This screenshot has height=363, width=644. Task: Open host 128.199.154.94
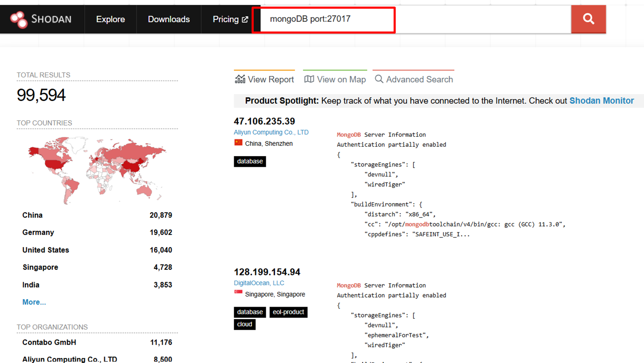click(267, 272)
